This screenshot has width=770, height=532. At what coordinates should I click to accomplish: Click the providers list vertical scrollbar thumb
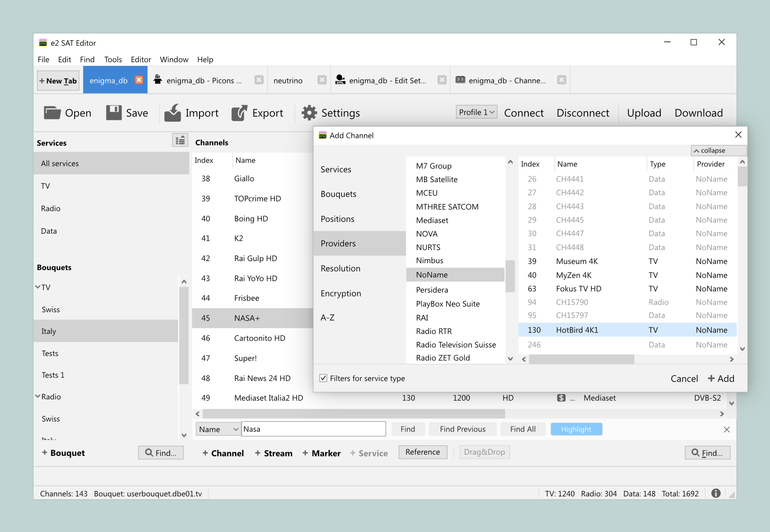pyautogui.click(x=510, y=276)
